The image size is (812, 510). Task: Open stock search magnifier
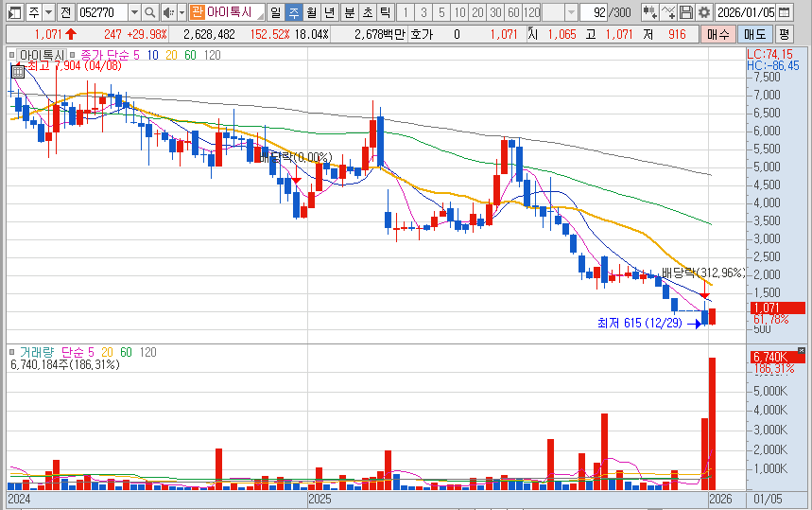149,12
